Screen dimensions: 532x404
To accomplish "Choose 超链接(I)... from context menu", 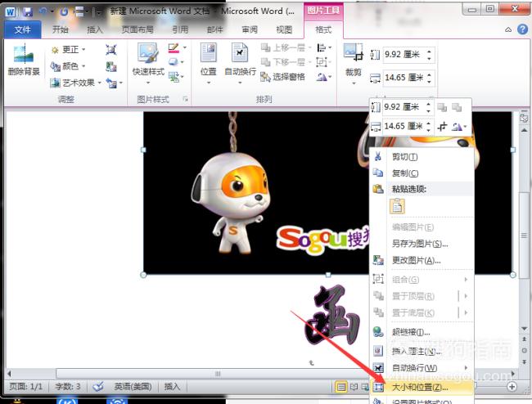I will click(422, 332).
